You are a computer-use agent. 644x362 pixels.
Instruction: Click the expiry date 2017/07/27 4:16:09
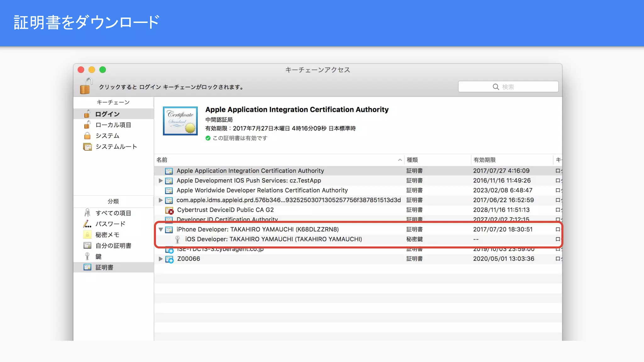click(501, 171)
